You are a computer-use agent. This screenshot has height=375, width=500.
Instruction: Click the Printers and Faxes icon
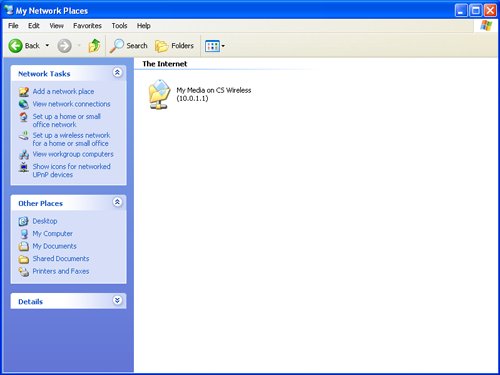24,272
